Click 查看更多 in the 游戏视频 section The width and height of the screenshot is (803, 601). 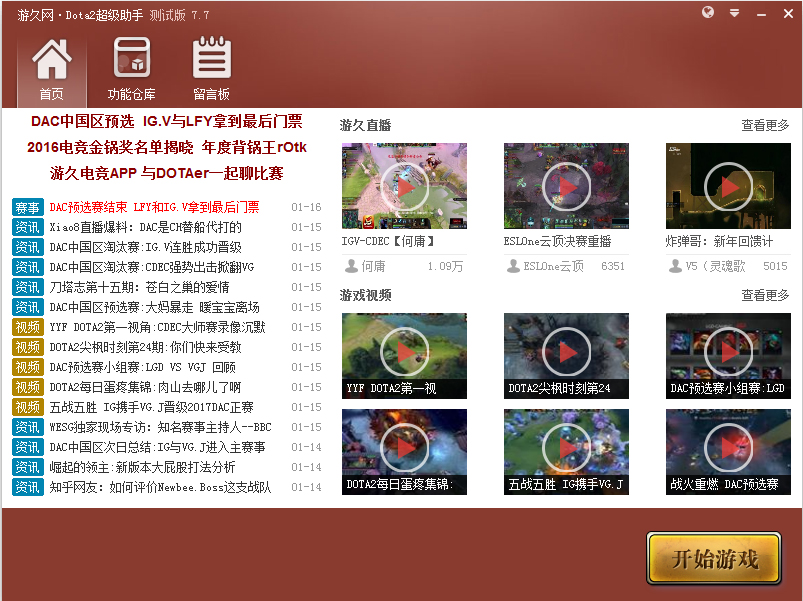(765, 295)
